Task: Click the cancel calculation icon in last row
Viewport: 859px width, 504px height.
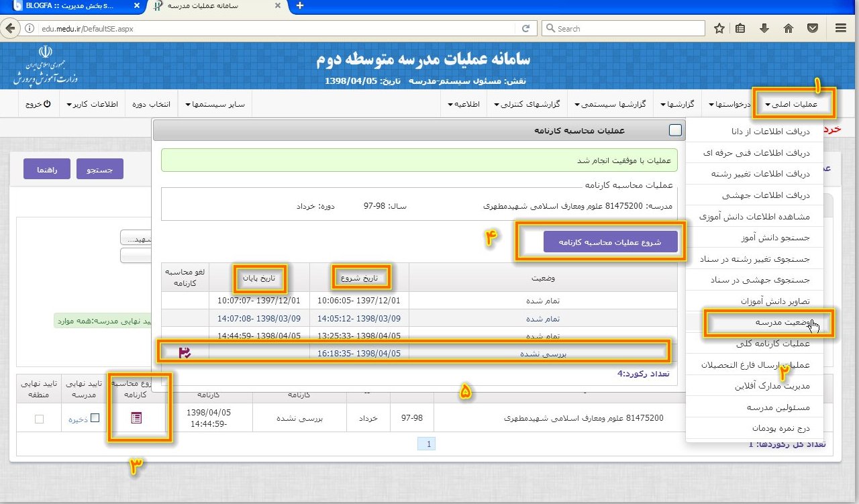Action: pos(184,352)
